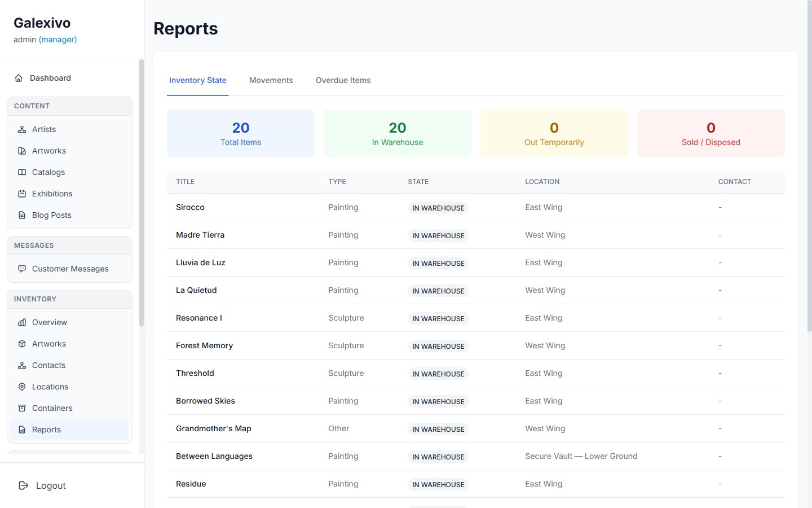Image resolution: width=812 pixels, height=508 pixels.
Task: Select the Inventory State tab
Action: click(x=197, y=80)
